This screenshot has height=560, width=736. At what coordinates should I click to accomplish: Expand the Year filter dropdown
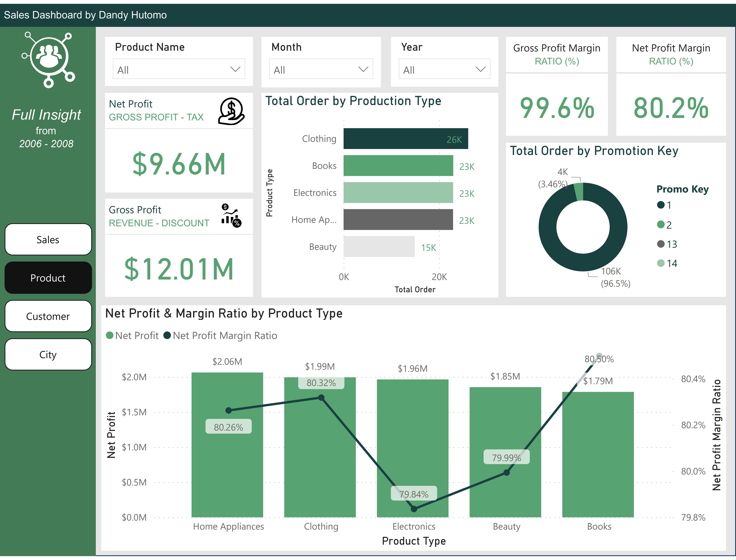(x=444, y=69)
